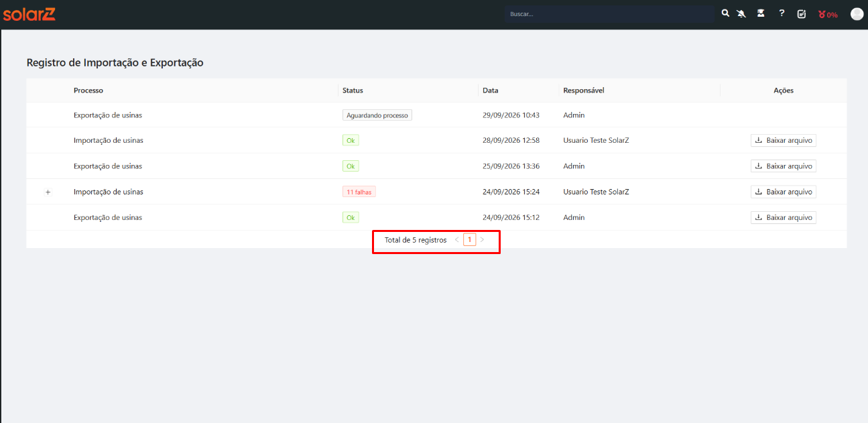Click the red medal 0% indicator

pos(828,14)
